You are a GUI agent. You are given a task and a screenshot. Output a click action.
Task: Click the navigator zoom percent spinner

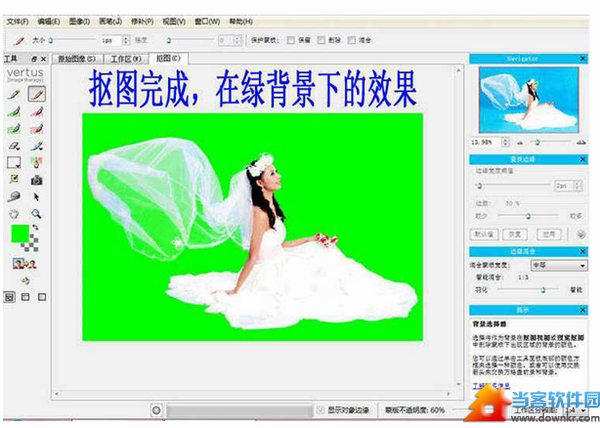click(505, 142)
